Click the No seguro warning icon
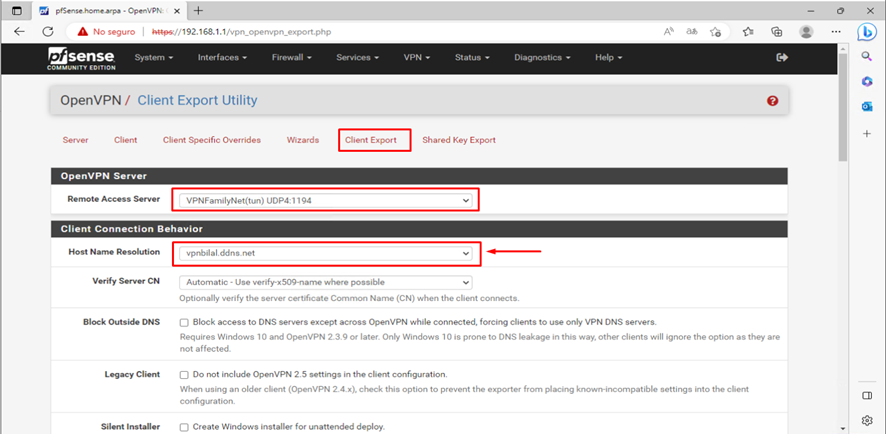The height and width of the screenshot is (434, 886). [x=83, y=32]
